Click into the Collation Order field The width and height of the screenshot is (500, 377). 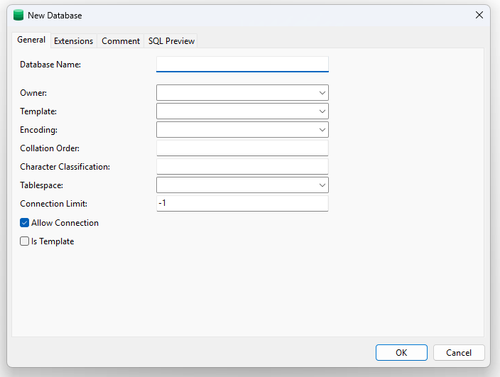pyautogui.click(x=242, y=148)
